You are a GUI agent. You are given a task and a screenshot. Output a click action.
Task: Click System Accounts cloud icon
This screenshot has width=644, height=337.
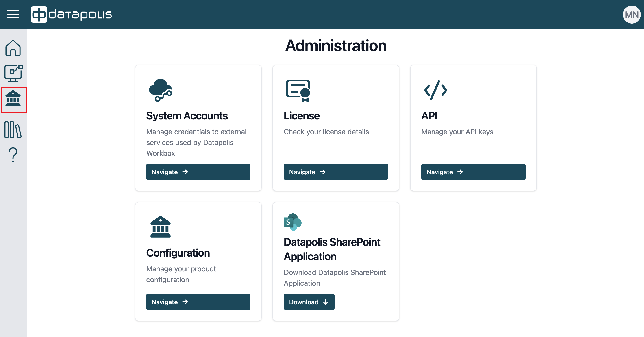(x=161, y=90)
